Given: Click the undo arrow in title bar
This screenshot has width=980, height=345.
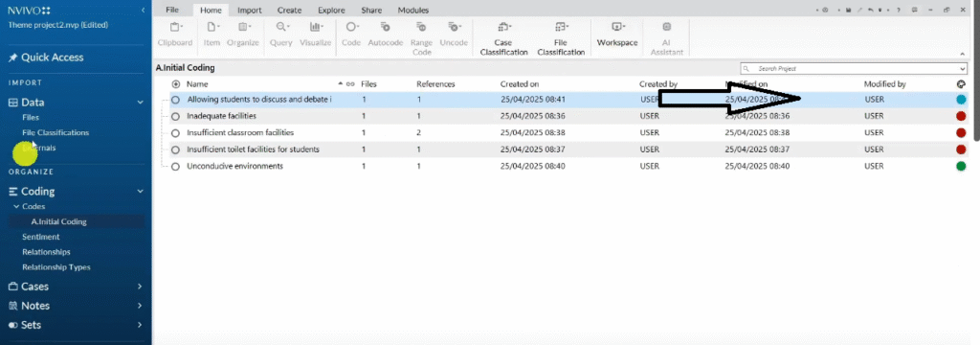Looking at the screenshot, I should (x=871, y=10).
